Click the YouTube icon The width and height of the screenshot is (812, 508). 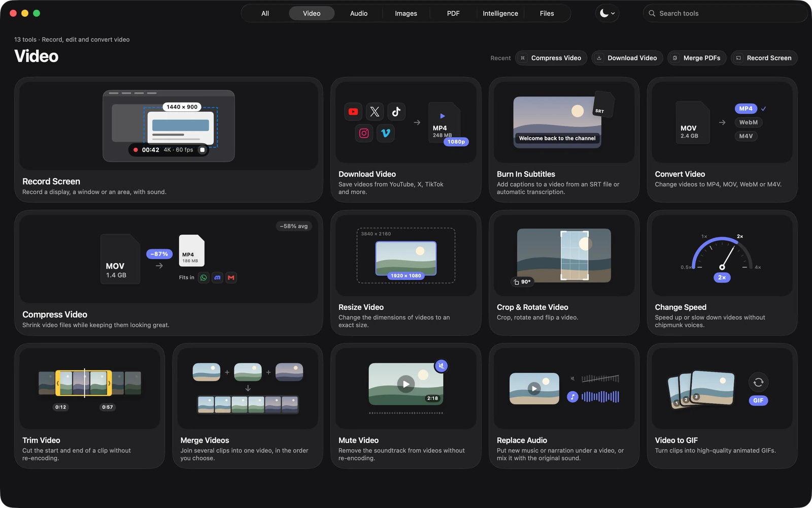pos(353,112)
